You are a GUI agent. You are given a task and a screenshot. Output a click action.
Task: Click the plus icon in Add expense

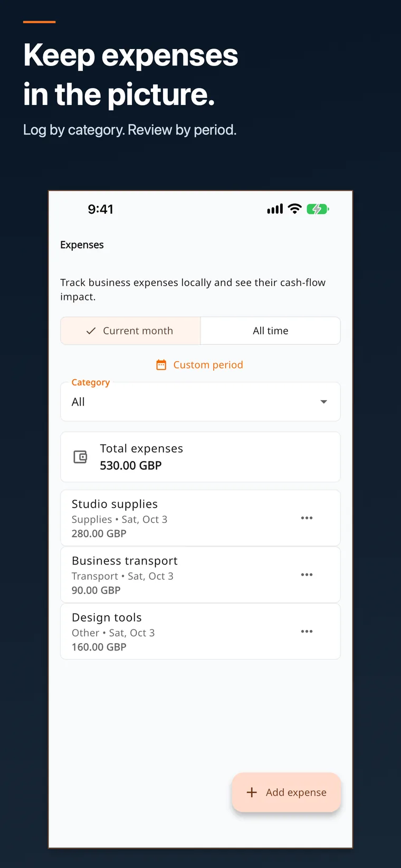pyautogui.click(x=252, y=792)
